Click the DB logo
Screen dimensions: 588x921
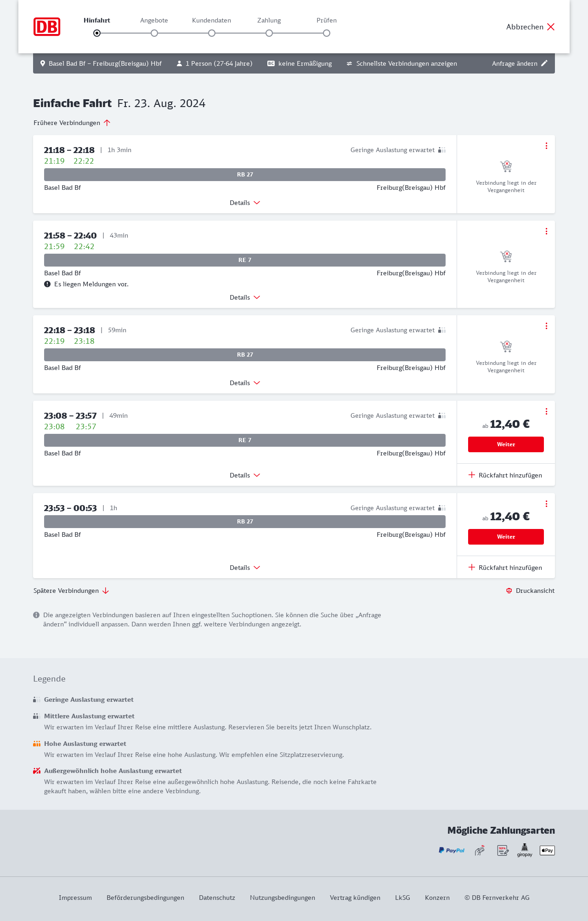coord(47,27)
